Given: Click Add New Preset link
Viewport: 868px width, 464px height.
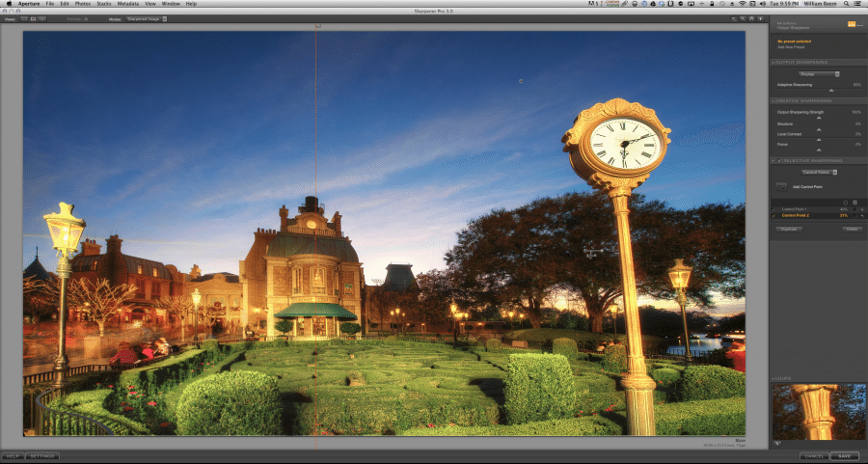Looking at the screenshot, I should click(x=791, y=47).
